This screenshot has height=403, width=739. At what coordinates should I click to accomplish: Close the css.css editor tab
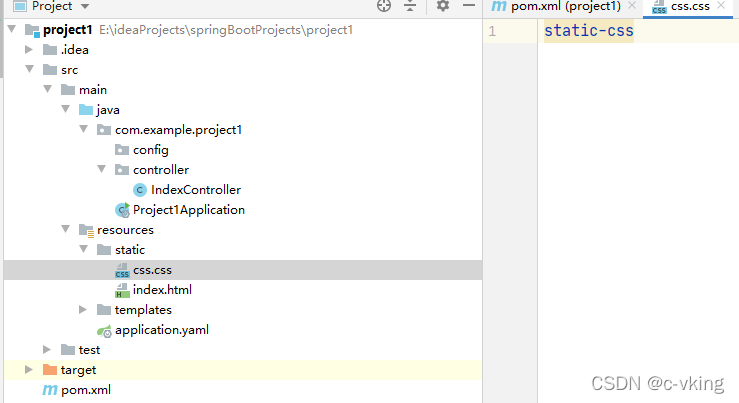(721, 6)
